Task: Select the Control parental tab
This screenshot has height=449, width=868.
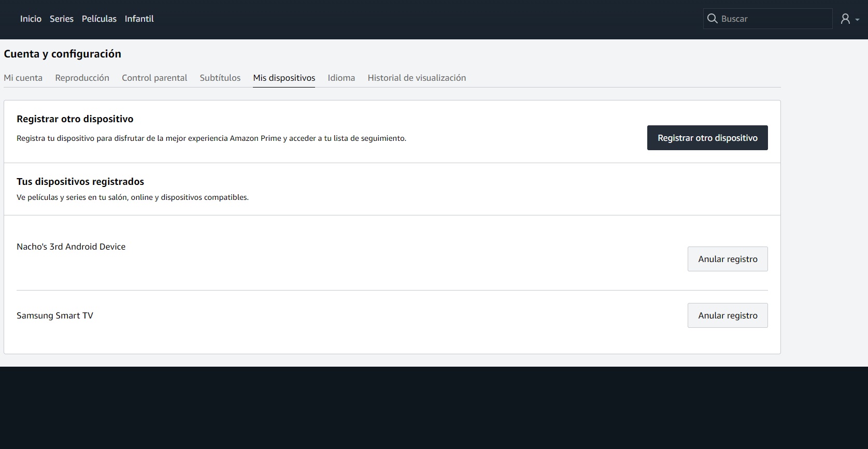Action: click(x=154, y=78)
